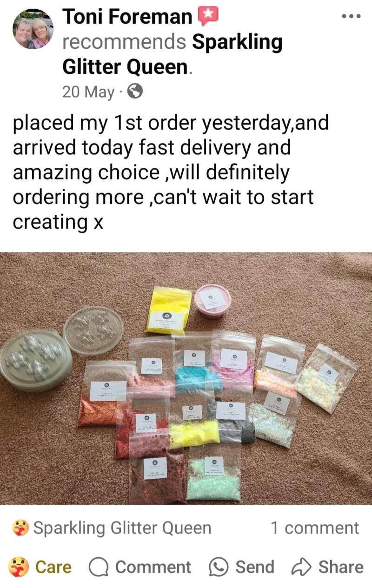Click the Comment button

click(139, 567)
